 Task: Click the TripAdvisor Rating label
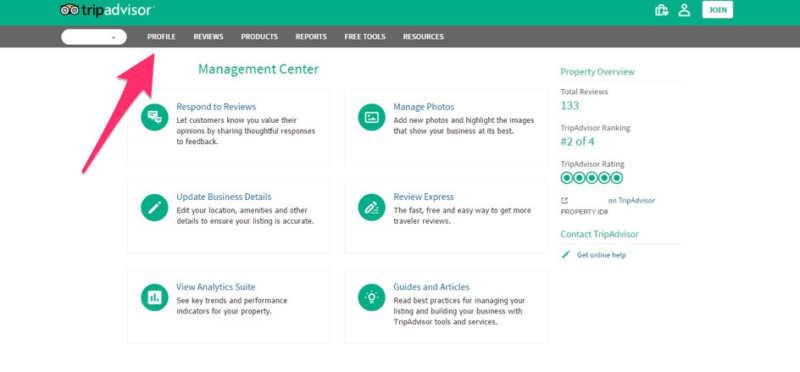pos(592,164)
